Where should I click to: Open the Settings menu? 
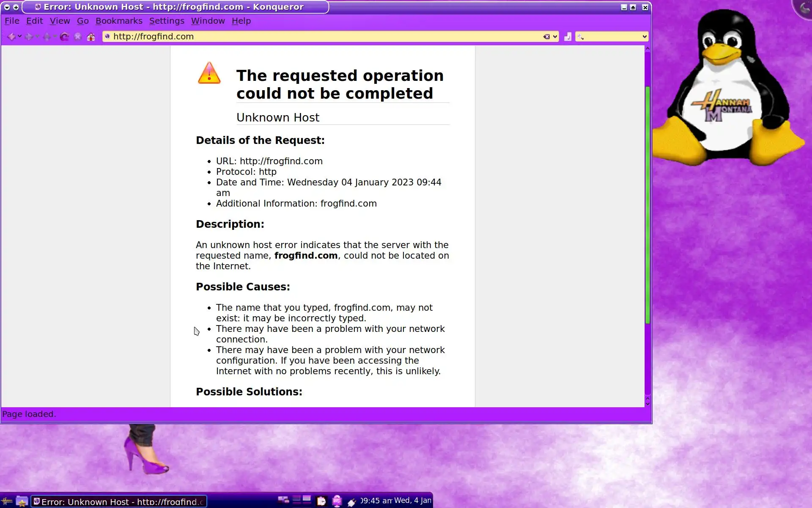tap(166, 21)
